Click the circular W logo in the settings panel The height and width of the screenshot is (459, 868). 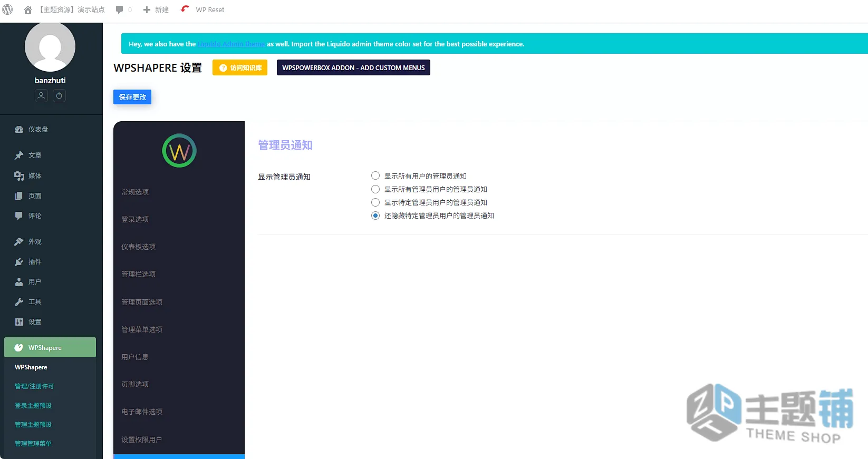coord(179,151)
